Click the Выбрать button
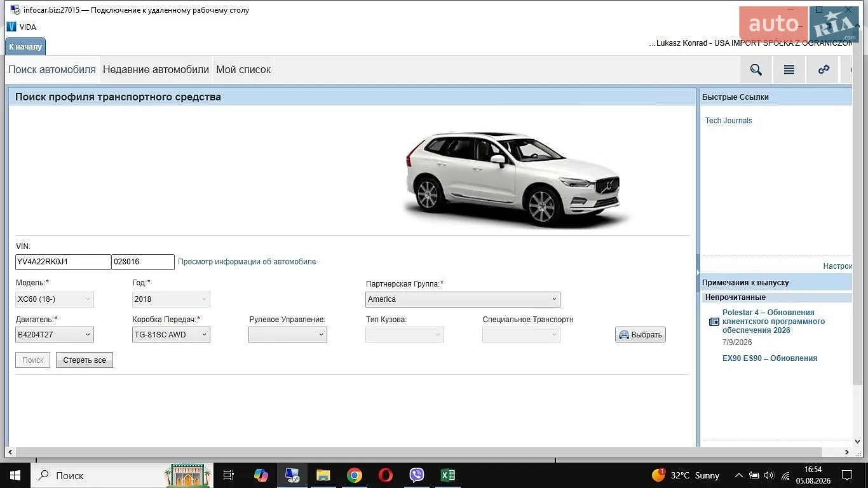Image resolution: width=868 pixels, height=488 pixels. (641, 335)
